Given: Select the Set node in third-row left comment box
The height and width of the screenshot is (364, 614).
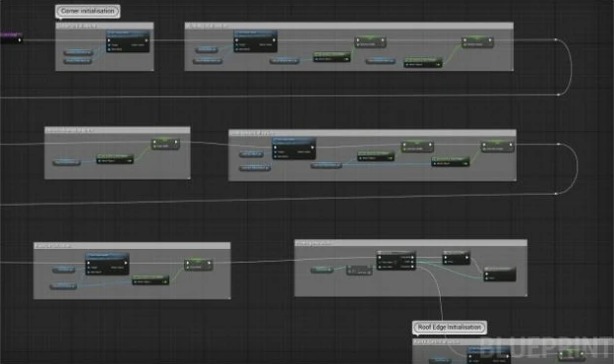Looking at the screenshot, I should (x=199, y=265).
